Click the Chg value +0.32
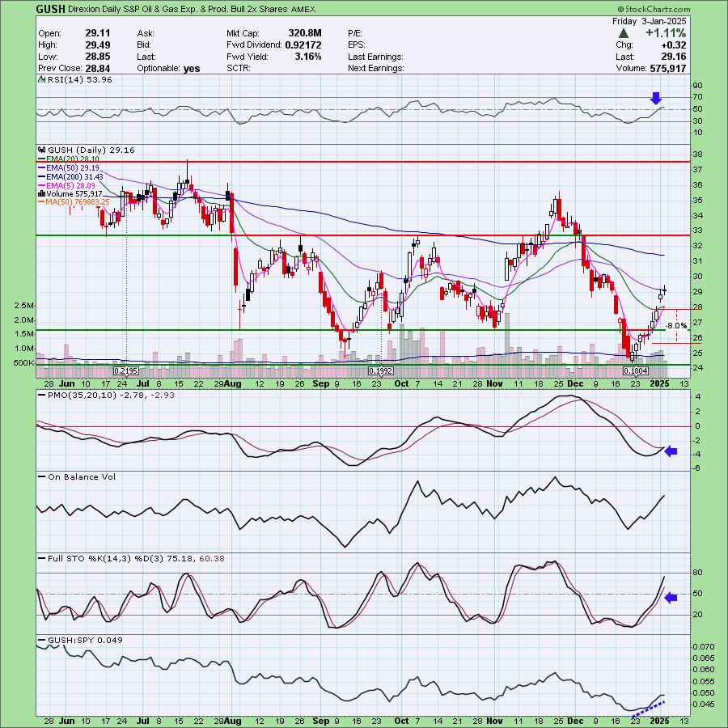The height and width of the screenshot is (728, 728). point(675,45)
